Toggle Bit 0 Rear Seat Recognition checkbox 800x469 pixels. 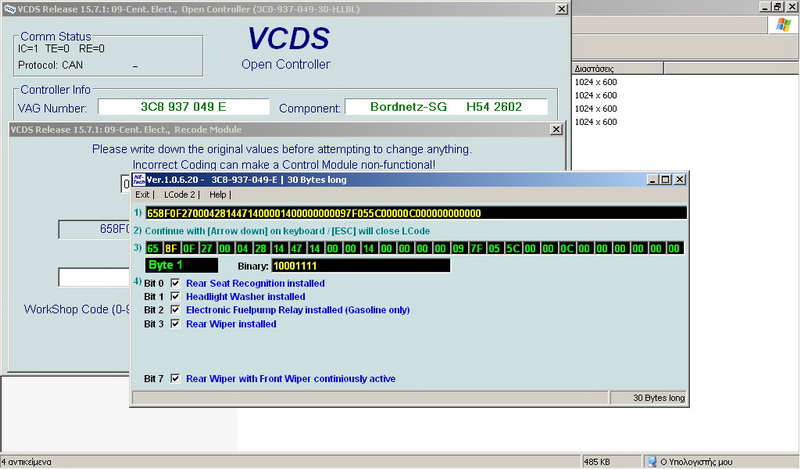(x=175, y=283)
